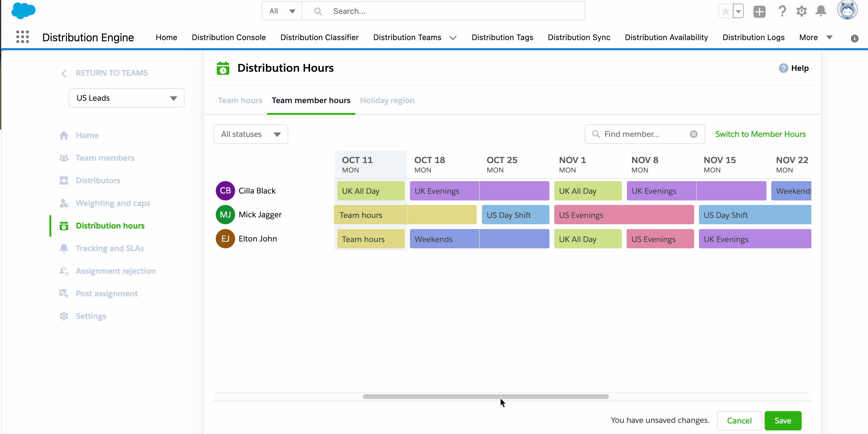Click the Find member search field
The width and height of the screenshot is (868, 434).
[x=644, y=134]
